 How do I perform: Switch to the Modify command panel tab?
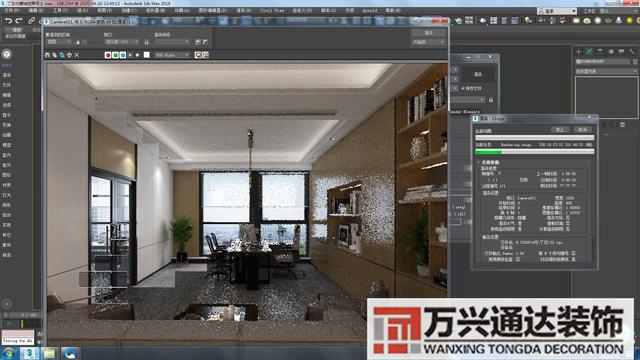point(589,52)
